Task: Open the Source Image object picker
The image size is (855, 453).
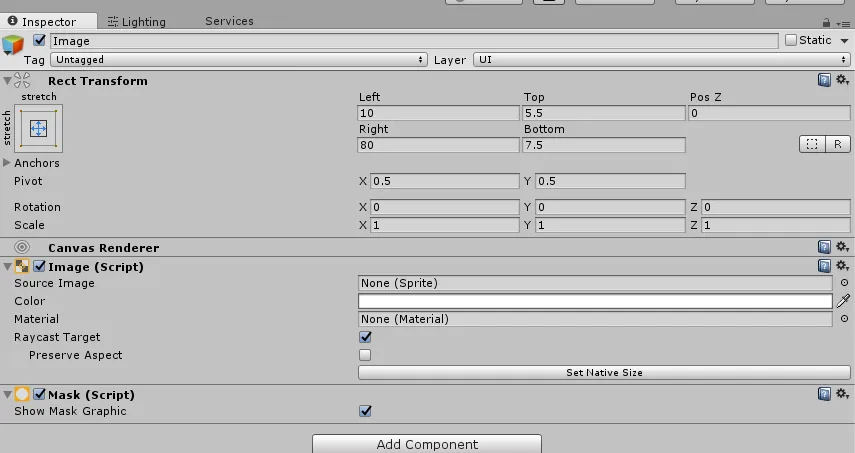Action: click(x=844, y=283)
